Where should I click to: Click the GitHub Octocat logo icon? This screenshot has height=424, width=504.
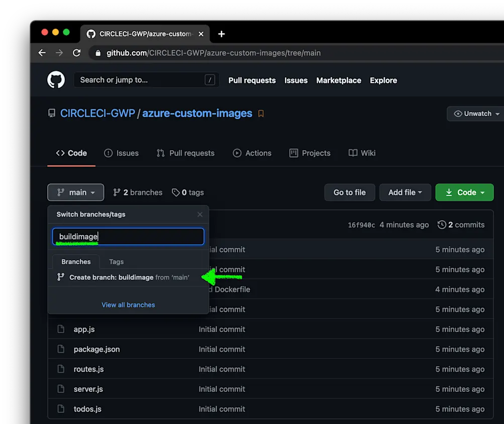pyautogui.click(x=56, y=79)
